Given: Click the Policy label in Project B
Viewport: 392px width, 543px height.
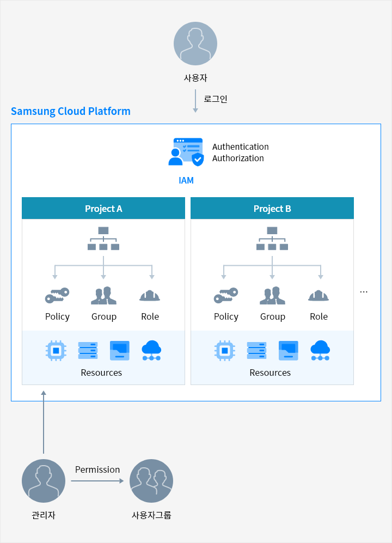Looking at the screenshot, I should pyautogui.click(x=226, y=317).
